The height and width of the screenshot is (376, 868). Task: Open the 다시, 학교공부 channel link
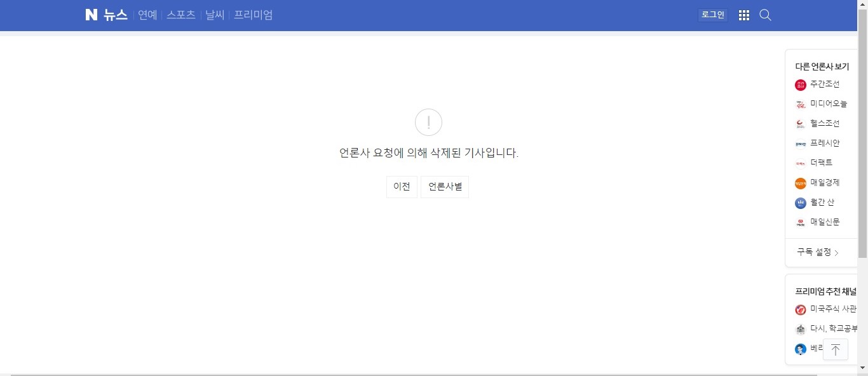coord(833,329)
